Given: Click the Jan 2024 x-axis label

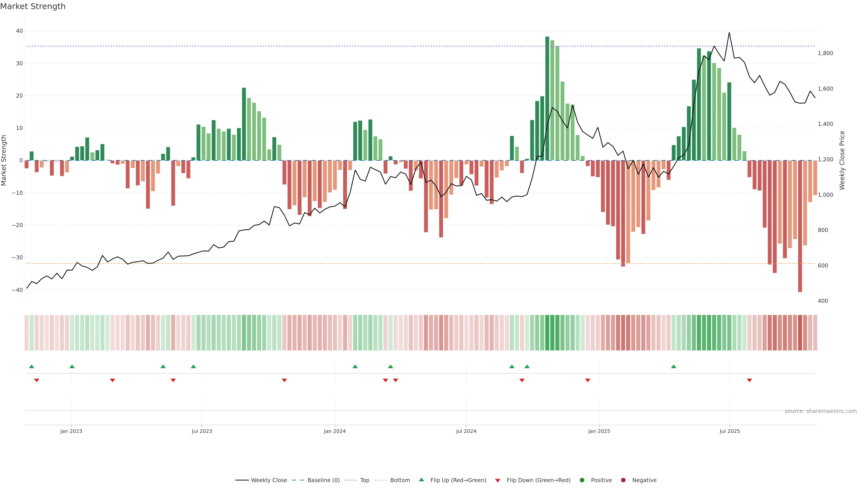Looking at the screenshot, I should point(335,431).
